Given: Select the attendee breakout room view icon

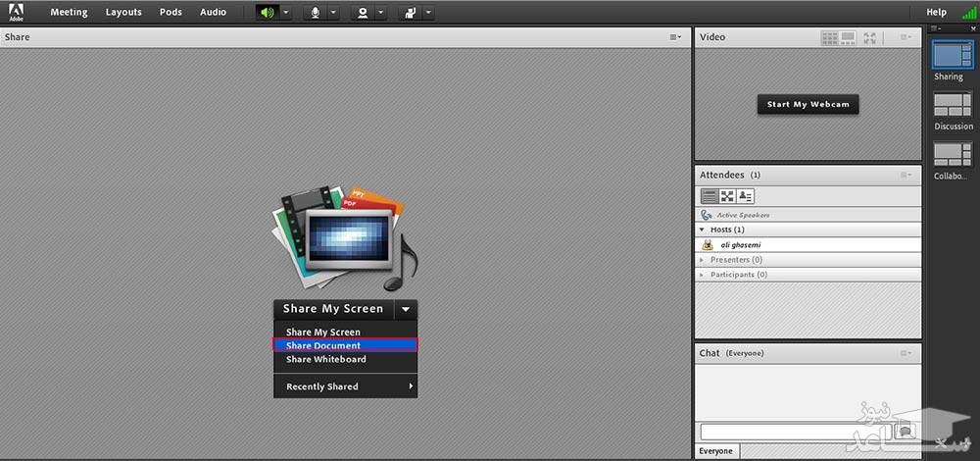Looking at the screenshot, I should pos(727,196).
